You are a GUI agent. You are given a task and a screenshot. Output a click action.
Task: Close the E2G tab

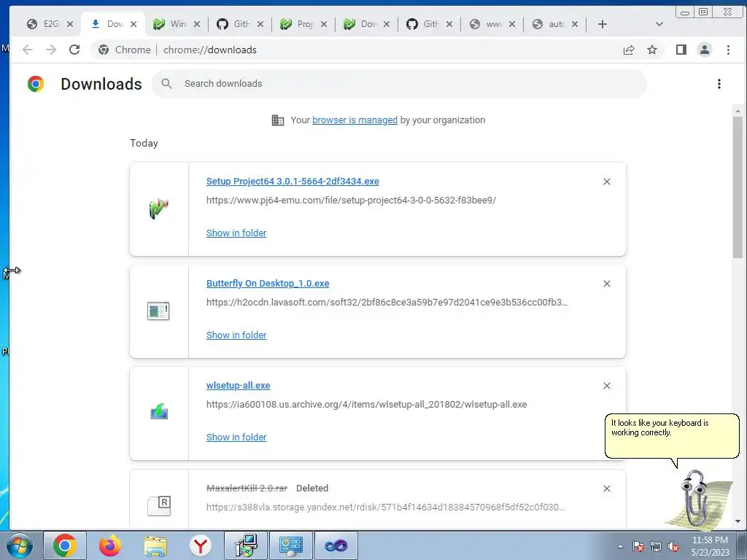pyautogui.click(x=70, y=24)
